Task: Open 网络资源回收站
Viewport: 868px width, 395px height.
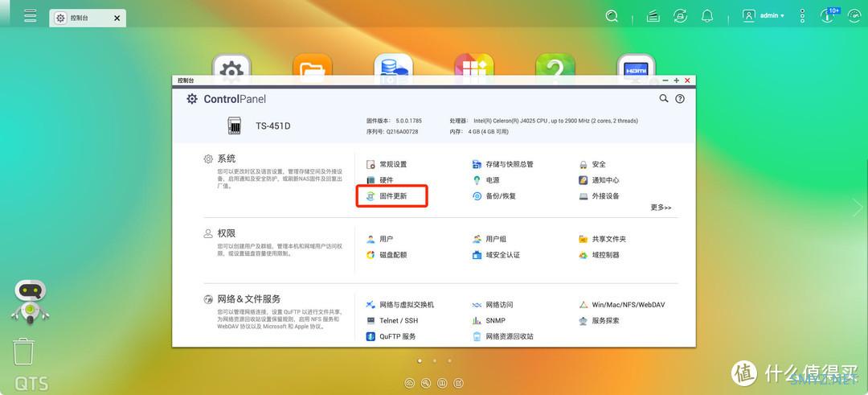Action: pos(502,336)
